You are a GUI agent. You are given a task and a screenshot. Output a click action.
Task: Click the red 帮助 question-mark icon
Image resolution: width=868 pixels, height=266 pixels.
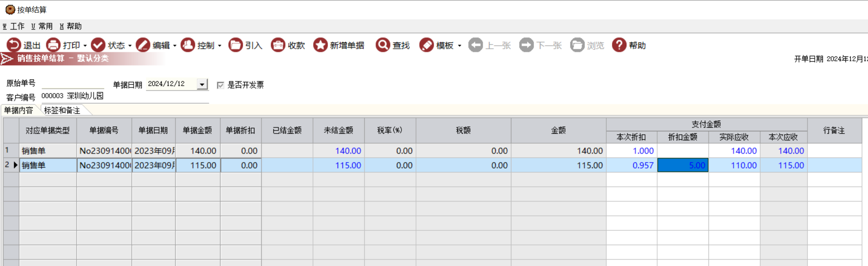coord(619,45)
